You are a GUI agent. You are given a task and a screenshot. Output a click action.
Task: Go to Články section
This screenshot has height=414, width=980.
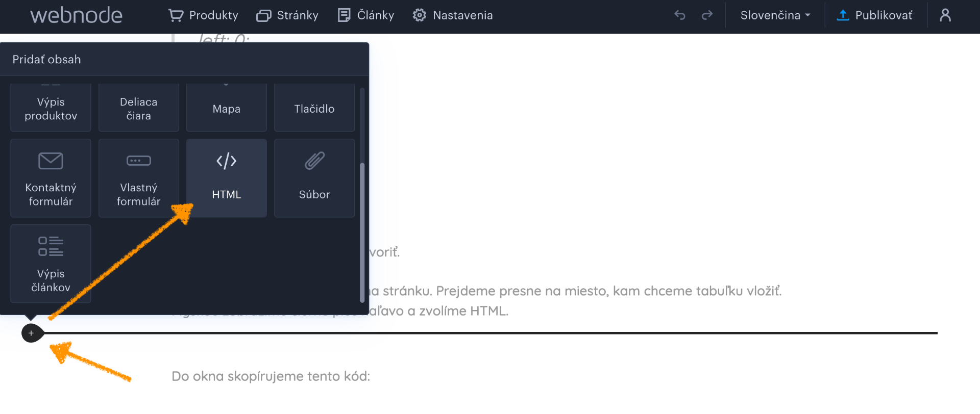click(366, 15)
